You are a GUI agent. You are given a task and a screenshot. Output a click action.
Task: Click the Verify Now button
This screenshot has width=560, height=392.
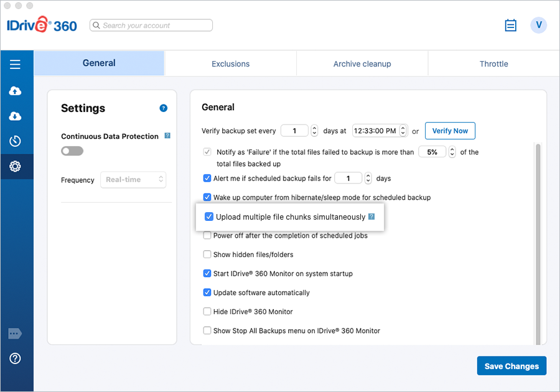[x=450, y=131]
